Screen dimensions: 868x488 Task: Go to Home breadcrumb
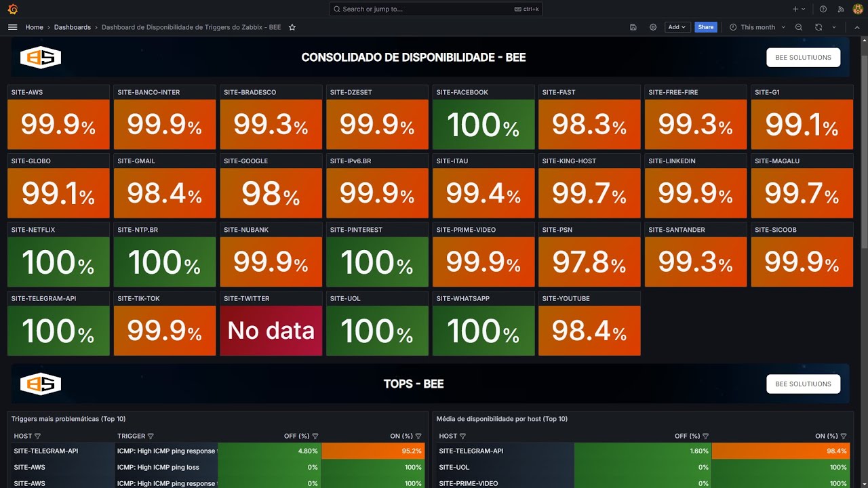coord(34,27)
